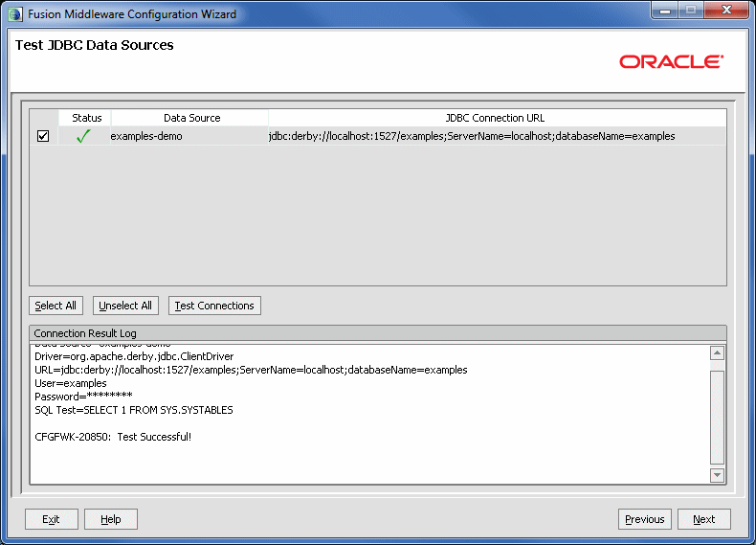
Task: Click the Exit button
Action: pos(51,519)
